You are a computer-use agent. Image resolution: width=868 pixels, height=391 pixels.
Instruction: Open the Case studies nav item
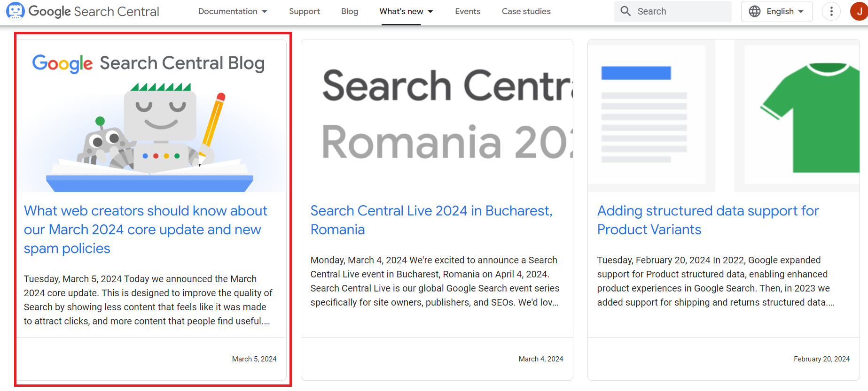[526, 11]
